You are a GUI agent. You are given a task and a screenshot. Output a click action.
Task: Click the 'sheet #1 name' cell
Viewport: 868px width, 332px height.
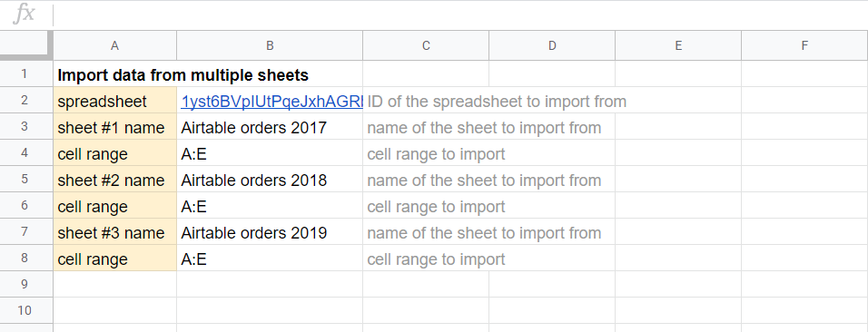(115, 127)
